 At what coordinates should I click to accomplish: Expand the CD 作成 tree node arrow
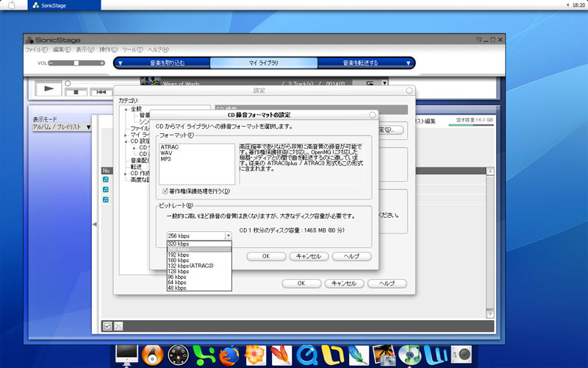pyautogui.click(x=126, y=174)
